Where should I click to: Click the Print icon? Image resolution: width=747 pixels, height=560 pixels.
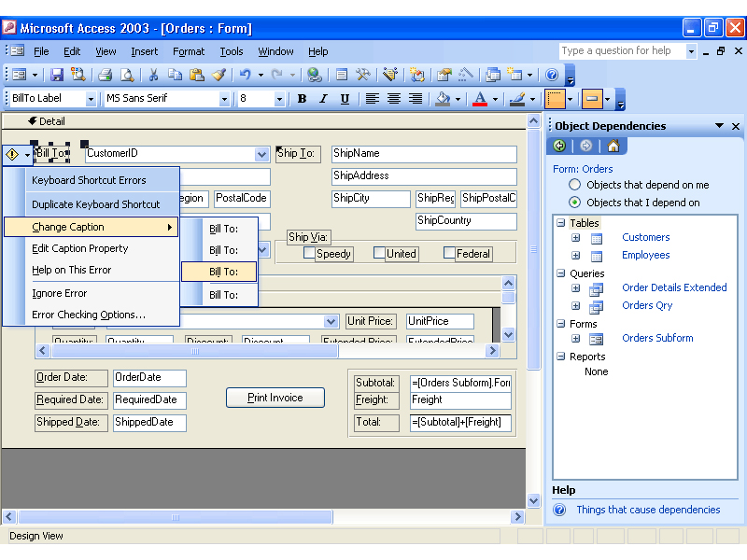(x=106, y=75)
